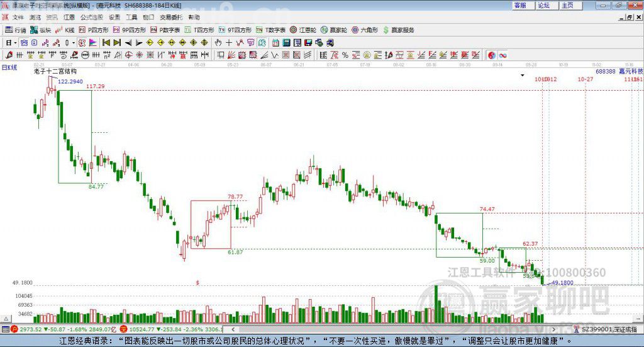Open the 板块 sector view

tap(41, 30)
